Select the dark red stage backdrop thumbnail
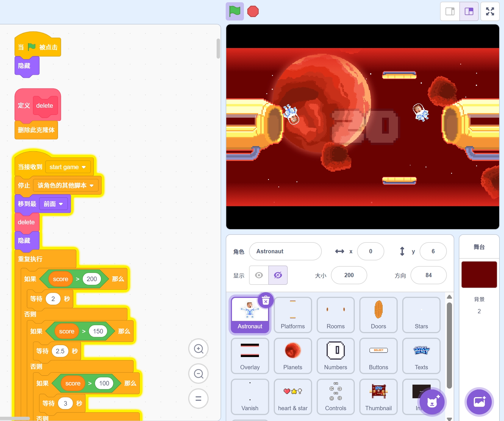 (x=479, y=275)
